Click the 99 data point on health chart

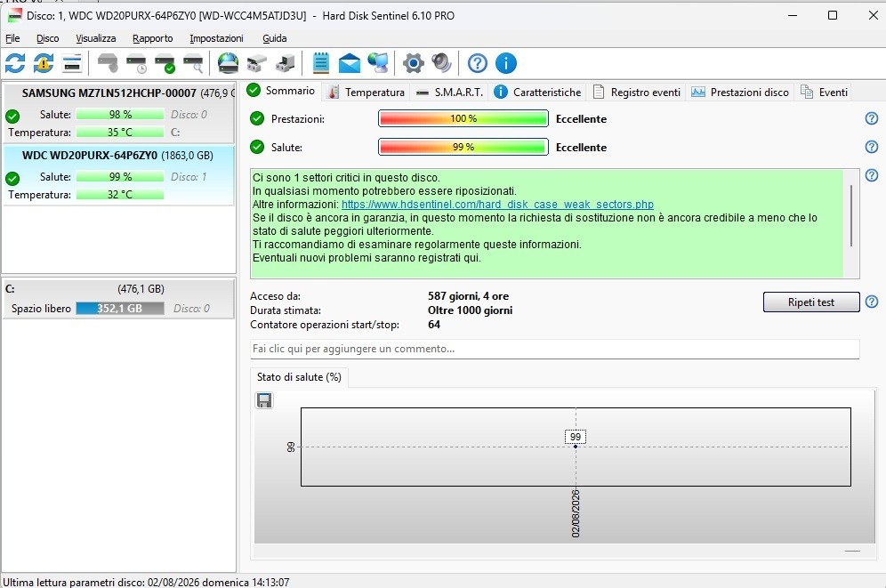tap(576, 447)
